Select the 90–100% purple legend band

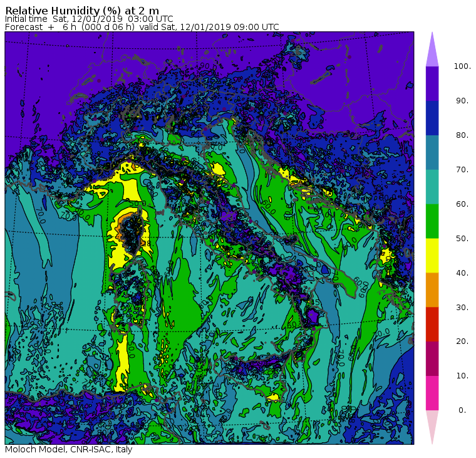click(432, 83)
